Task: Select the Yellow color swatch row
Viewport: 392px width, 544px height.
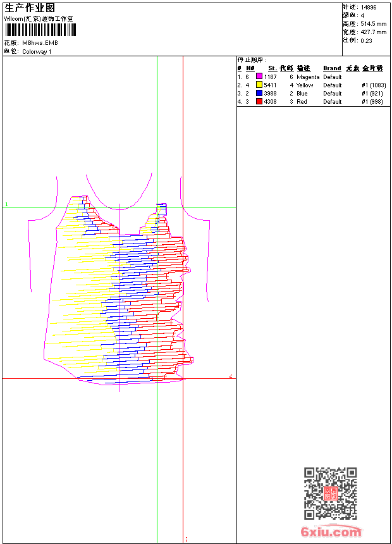Action: pyautogui.click(x=259, y=85)
